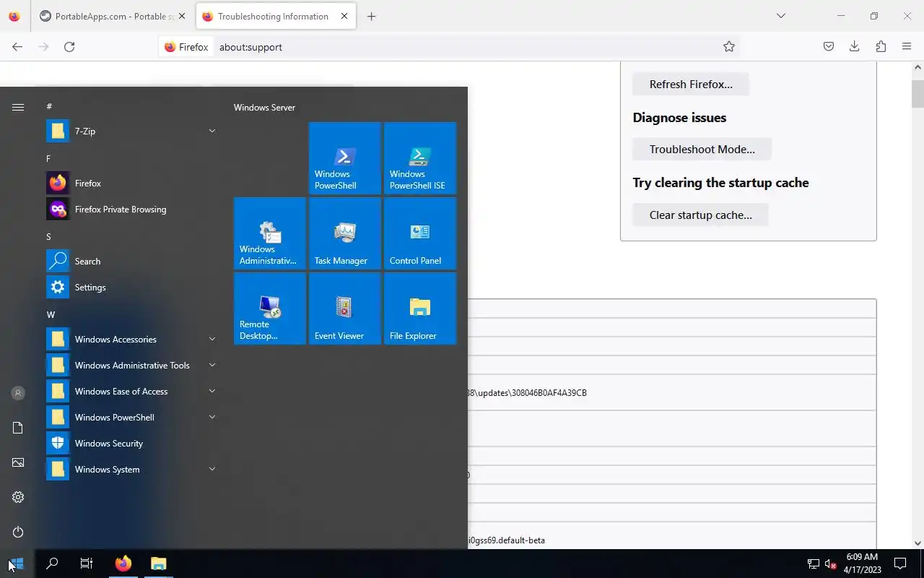Screen dimensions: 924x578
Task: Expand Windows PowerShell folder chevron
Action: tap(212, 417)
